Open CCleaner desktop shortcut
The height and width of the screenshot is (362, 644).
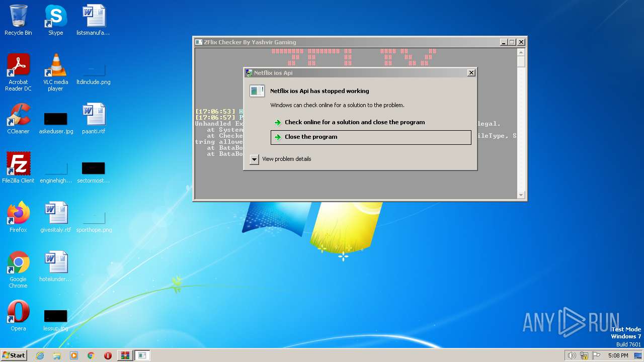pos(18,119)
